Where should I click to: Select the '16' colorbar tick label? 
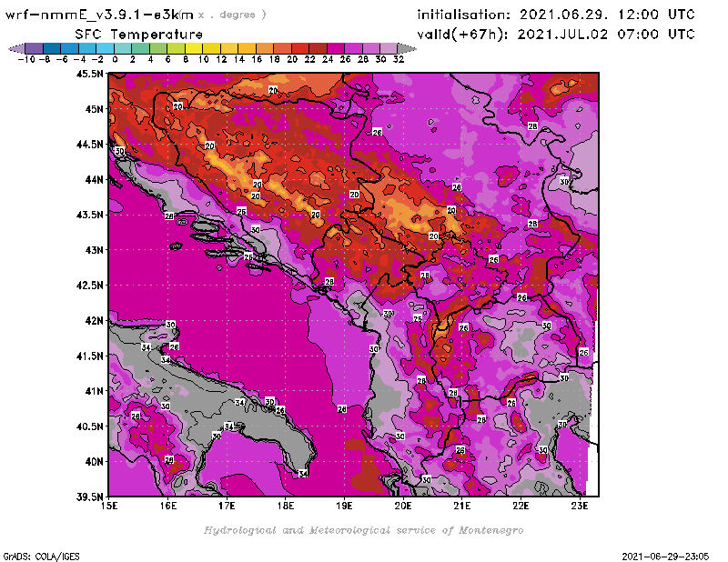(x=257, y=60)
